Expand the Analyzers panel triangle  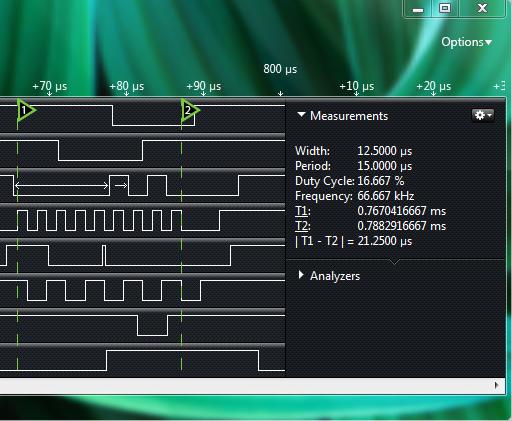pos(301,275)
